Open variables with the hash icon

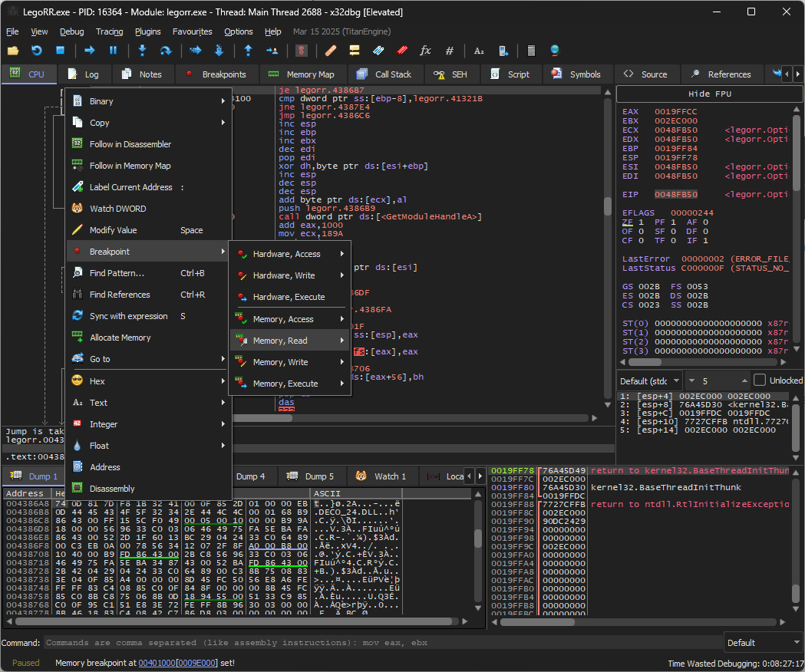tap(449, 51)
